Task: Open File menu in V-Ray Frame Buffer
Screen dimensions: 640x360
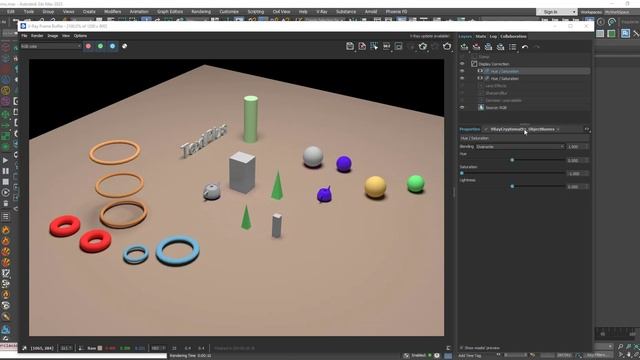Action: [x=24, y=36]
